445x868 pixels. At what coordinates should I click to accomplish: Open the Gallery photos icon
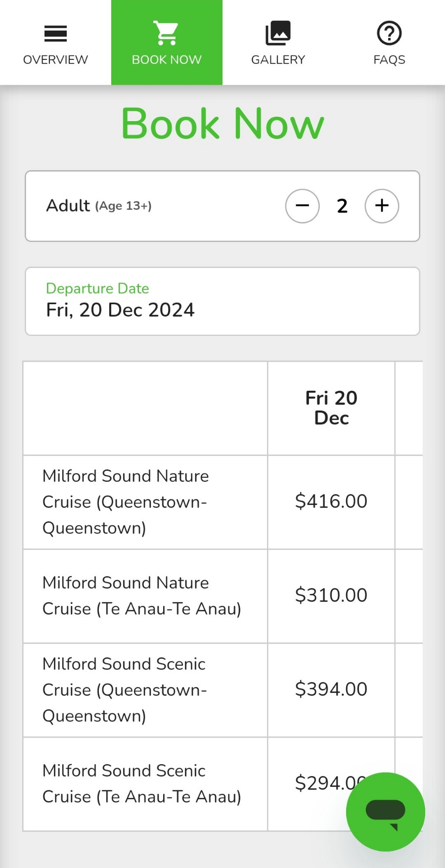pos(278,33)
